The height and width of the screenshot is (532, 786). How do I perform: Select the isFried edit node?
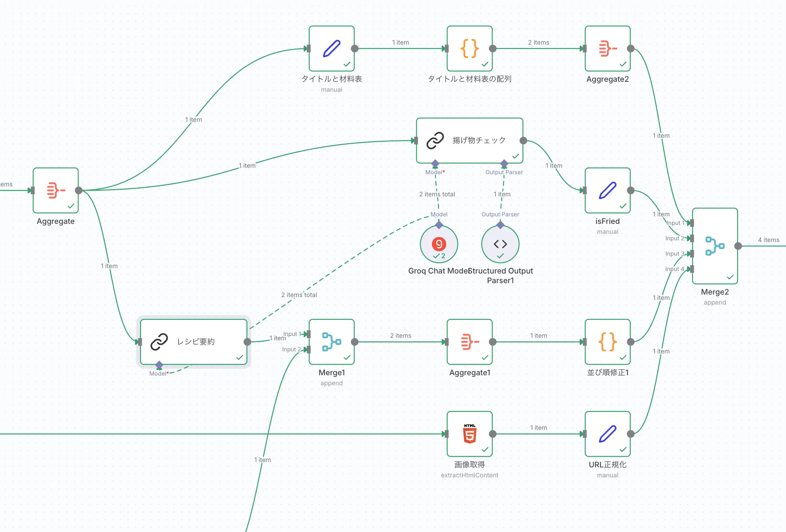(x=608, y=190)
